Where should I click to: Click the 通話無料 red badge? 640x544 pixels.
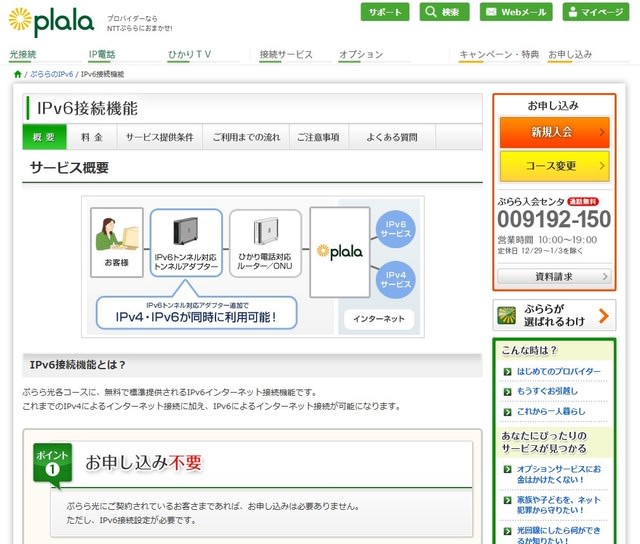(583, 201)
